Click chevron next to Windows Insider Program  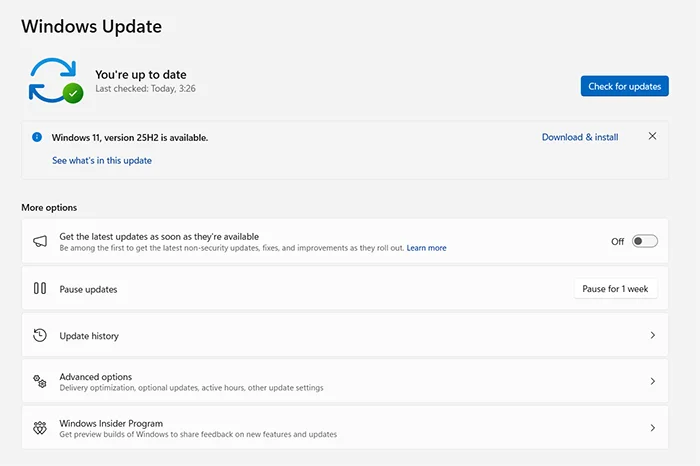(x=653, y=428)
